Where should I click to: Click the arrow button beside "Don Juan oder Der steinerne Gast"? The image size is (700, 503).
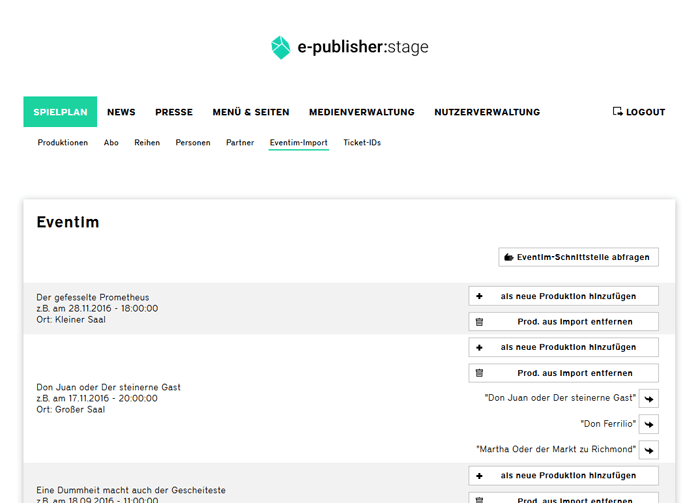[649, 399]
